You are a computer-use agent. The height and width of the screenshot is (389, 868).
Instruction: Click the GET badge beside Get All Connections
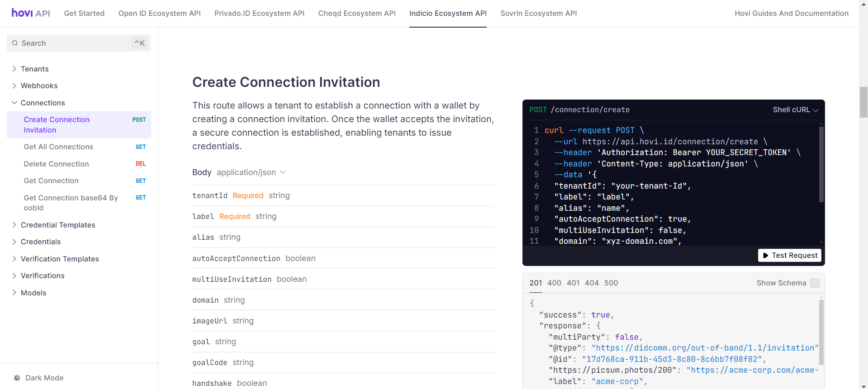pyautogui.click(x=141, y=147)
